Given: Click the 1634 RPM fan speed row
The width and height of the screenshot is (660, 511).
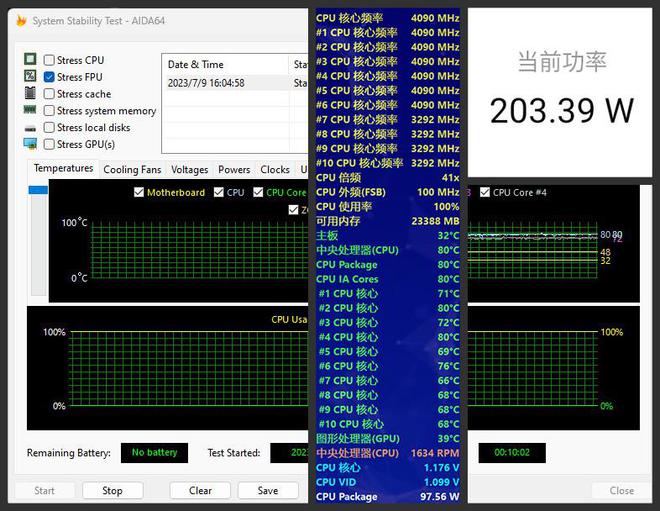Looking at the screenshot, I should click(x=387, y=453).
